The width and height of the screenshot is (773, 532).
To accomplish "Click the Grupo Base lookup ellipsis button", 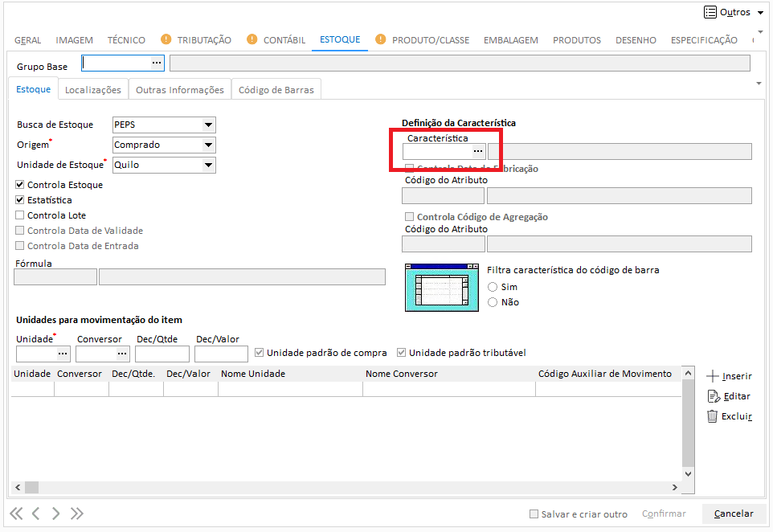I will (156, 63).
